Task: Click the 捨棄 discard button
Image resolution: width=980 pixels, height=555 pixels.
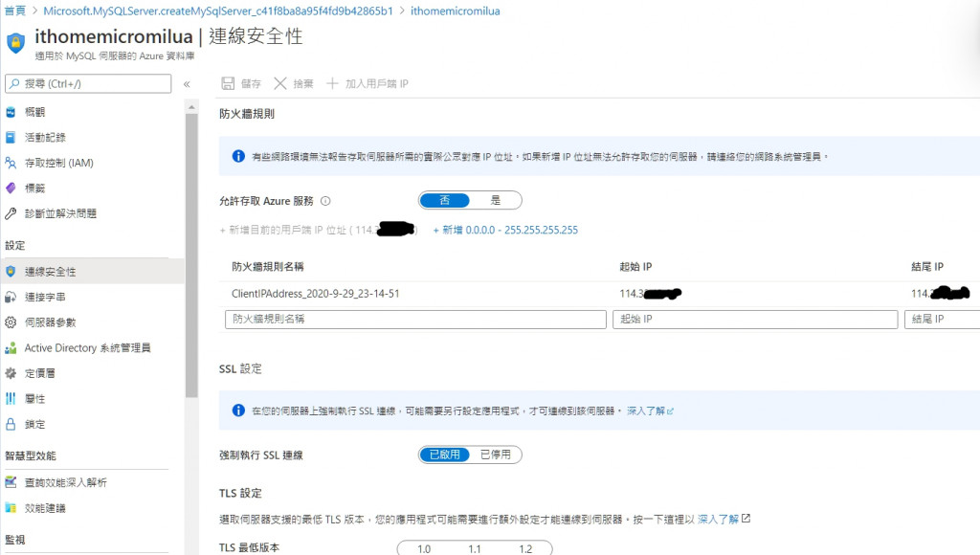Action: pyautogui.click(x=294, y=83)
